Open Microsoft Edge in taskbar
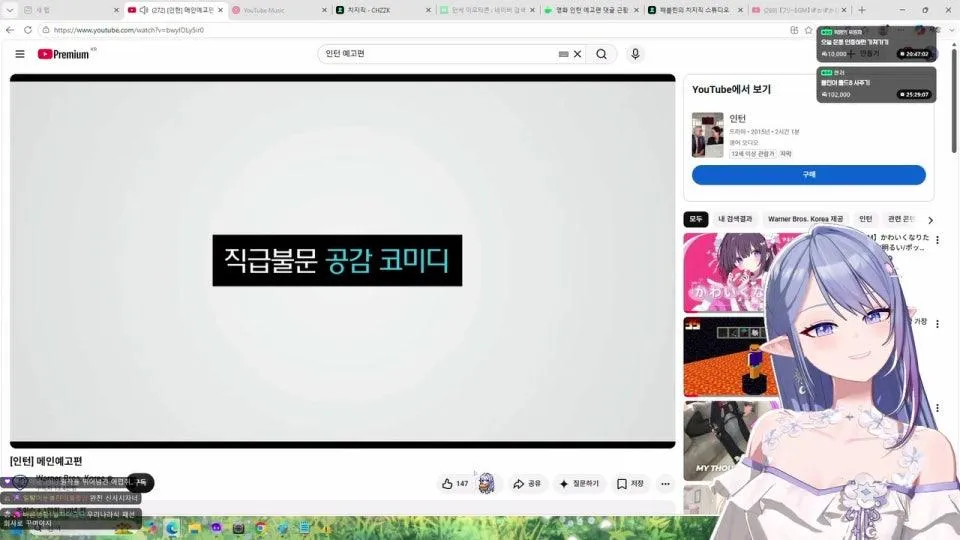 172,528
